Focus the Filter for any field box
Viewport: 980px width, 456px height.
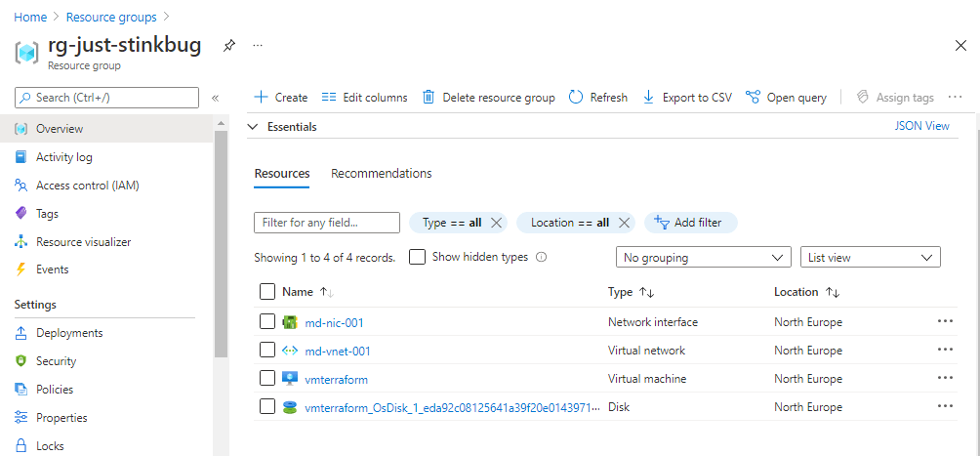[327, 223]
